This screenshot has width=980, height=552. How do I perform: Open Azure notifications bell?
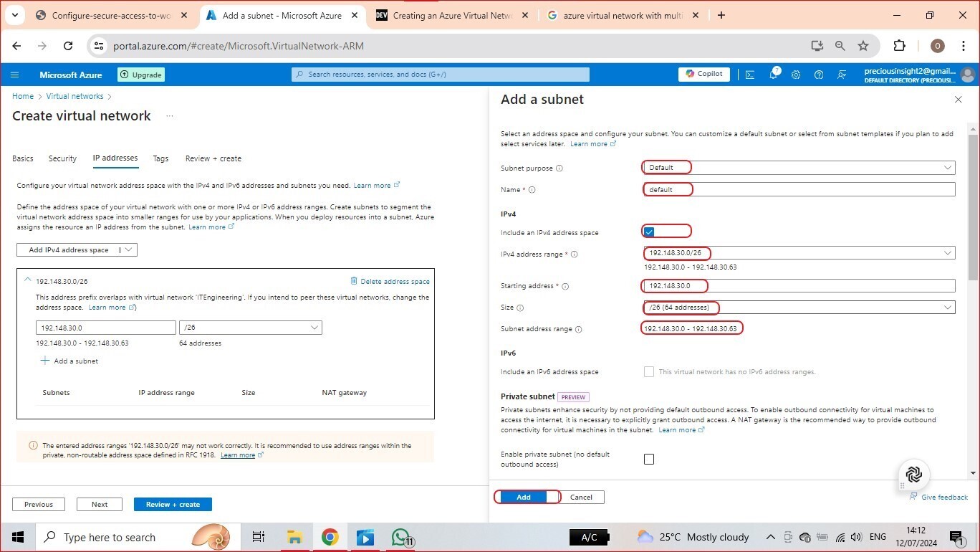point(774,74)
